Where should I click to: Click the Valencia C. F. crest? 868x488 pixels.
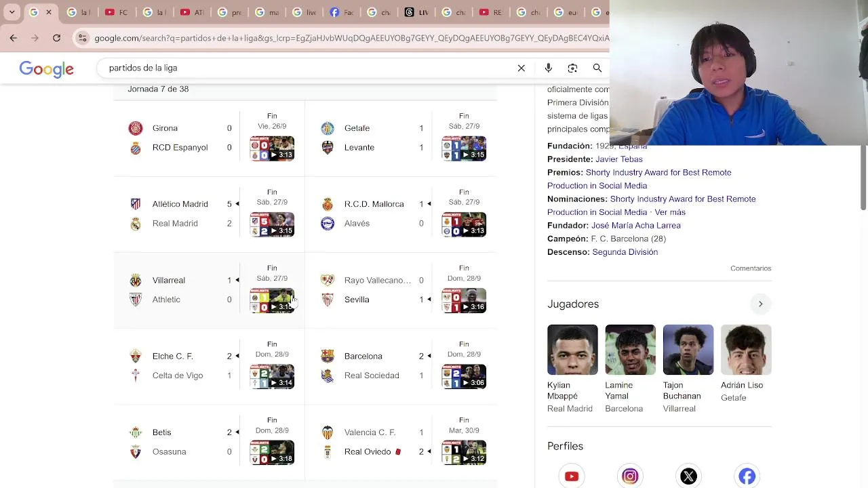[328, 432]
